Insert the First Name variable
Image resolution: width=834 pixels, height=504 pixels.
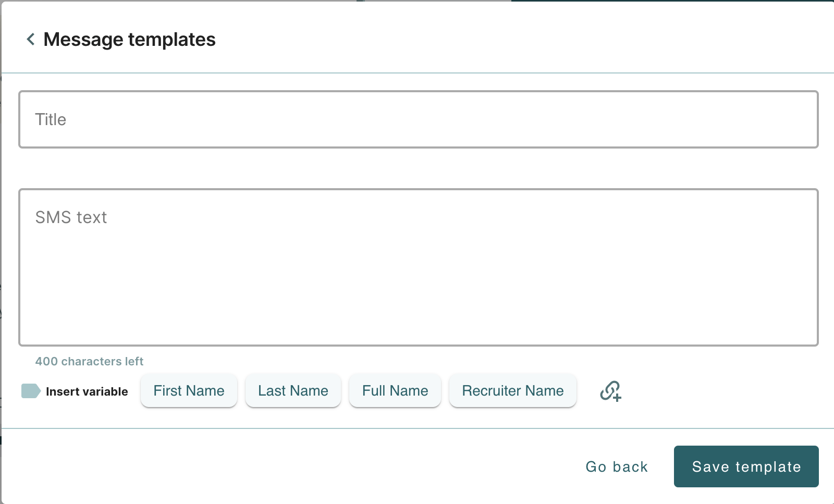point(189,390)
